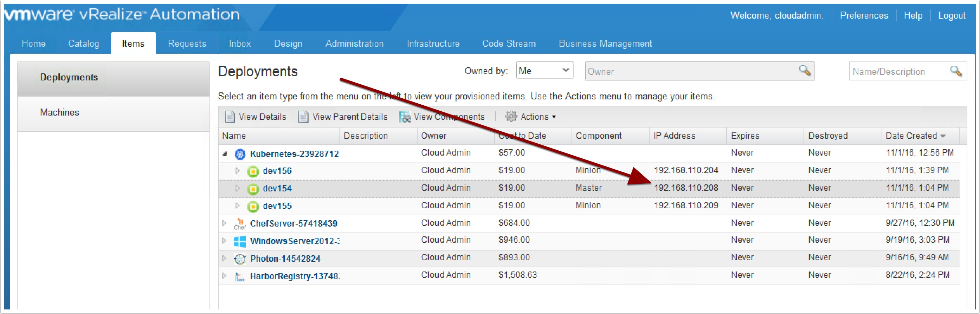Collapse the Kubernetes-23928712 deployment row
The width and height of the screenshot is (980, 314).
click(225, 154)
